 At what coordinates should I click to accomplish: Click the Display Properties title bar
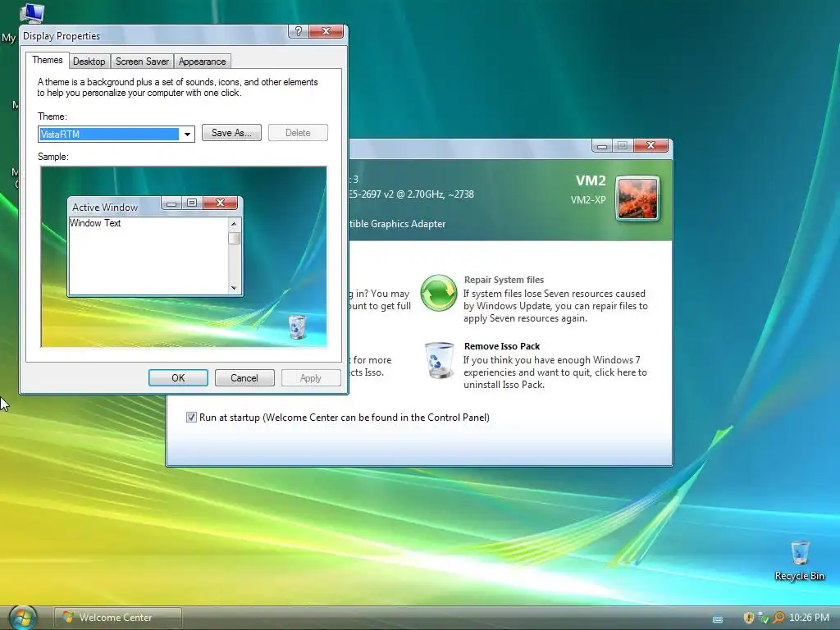click(154, 35)
